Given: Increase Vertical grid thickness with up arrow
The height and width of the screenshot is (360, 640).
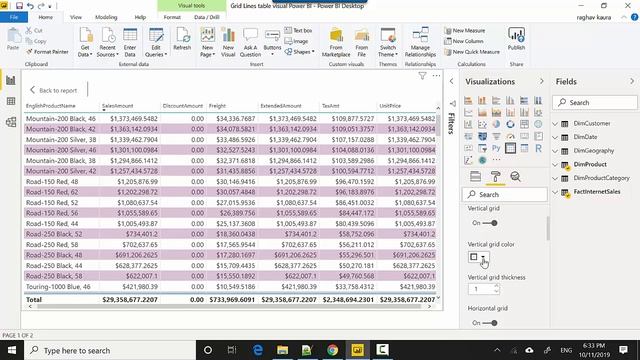Looking at the screenshot, I should (x=496, y=287).
